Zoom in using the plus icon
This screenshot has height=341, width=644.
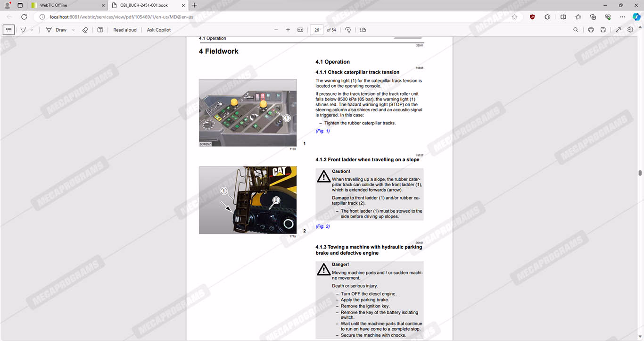(288, 30)
